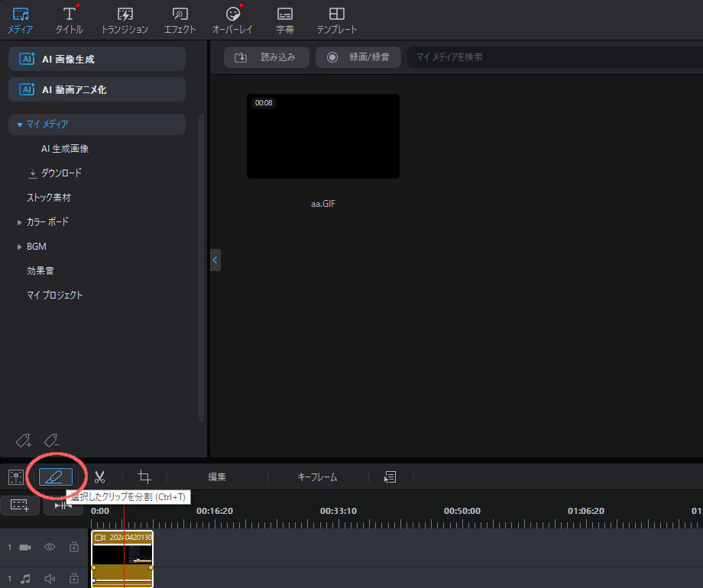This screenshot has height=588, width=703.
Task: Open the more tools list icon
Action: (x=390, y=477)
